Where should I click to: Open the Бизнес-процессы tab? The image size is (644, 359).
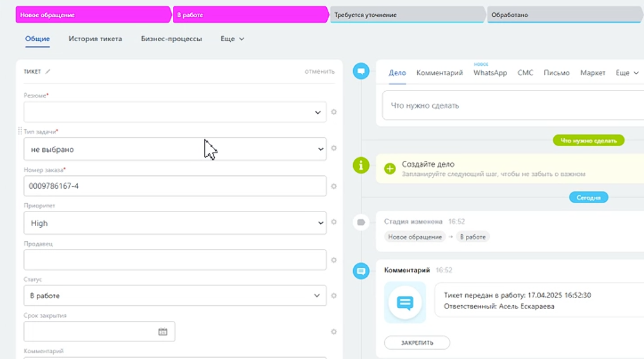pyautogui.click(x=171, y=39)
